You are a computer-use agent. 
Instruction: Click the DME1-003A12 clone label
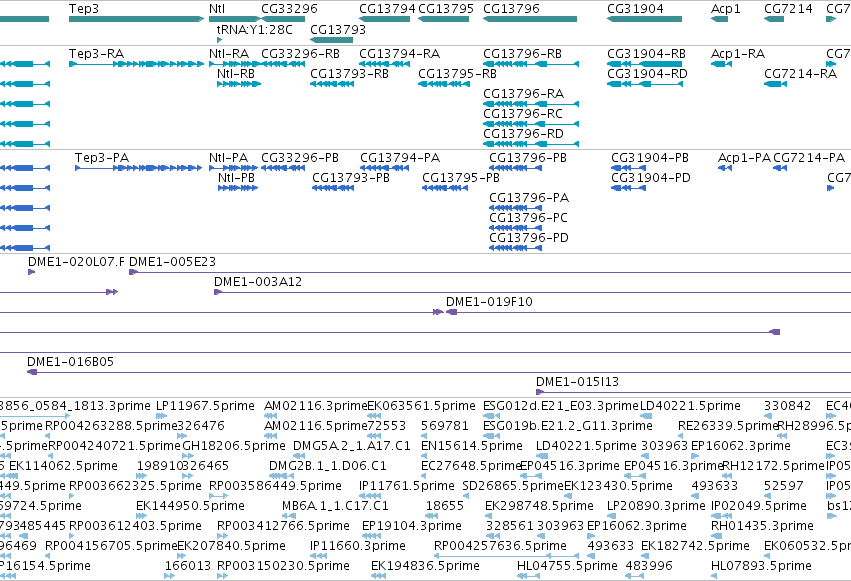pos(258,282)
